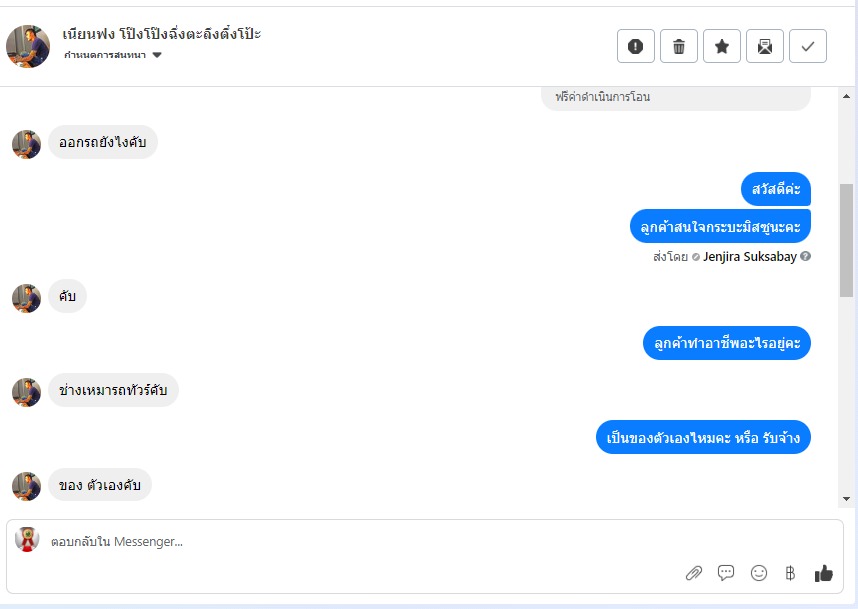858x609 pixels.
Task: Click help question mark beside Jenjira Suksabay
Action: (805, 256)
